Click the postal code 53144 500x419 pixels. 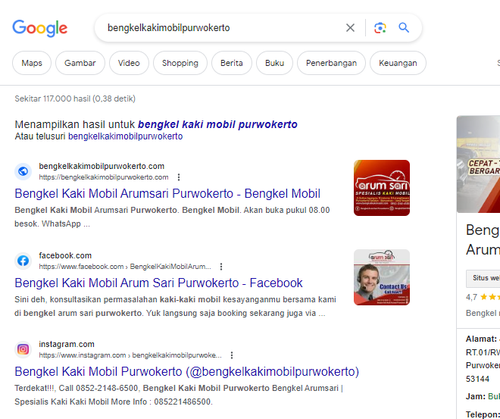click(x=477, y=379)
